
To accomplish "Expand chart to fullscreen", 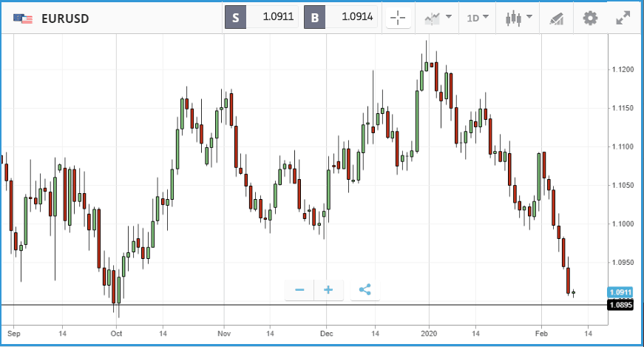I will tap(623, 18).
